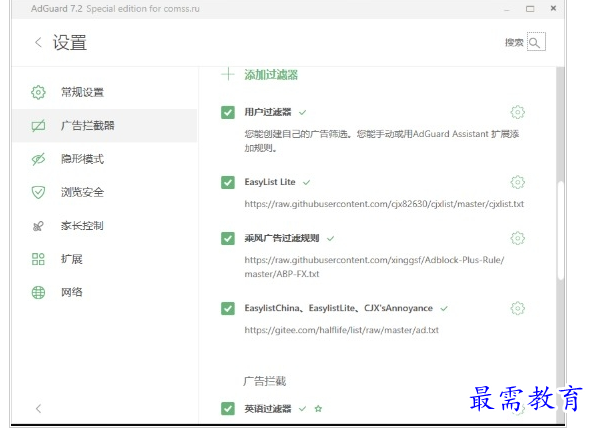Click the filter list vertical scrollbar
The width and height of the screenshot is (591, 430).
click(x=560, y=231)
